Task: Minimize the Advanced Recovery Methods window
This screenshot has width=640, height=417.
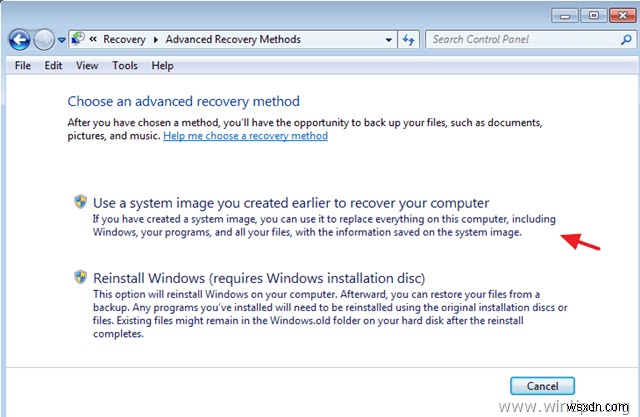Action: coord(565,16)
